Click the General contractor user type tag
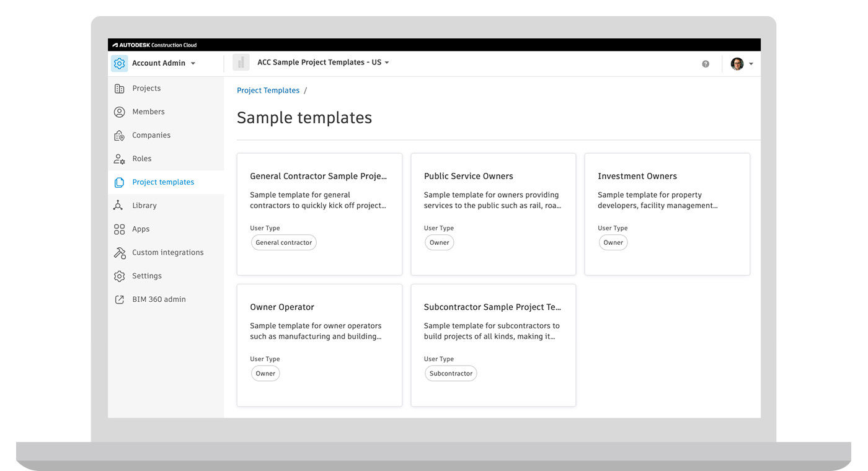The width and height of the screenshot is (868, 471). pos(283,243)
